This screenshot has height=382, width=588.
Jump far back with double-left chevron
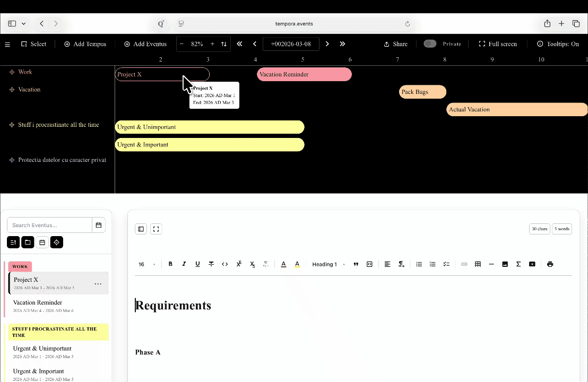coord(239,44)
